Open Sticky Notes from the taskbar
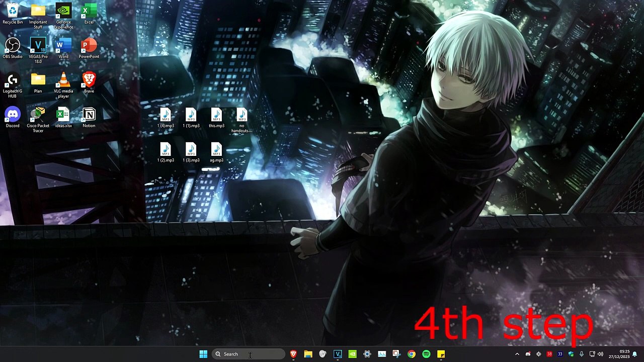Screen dimensions: 644x362 (x=441, y=354)
